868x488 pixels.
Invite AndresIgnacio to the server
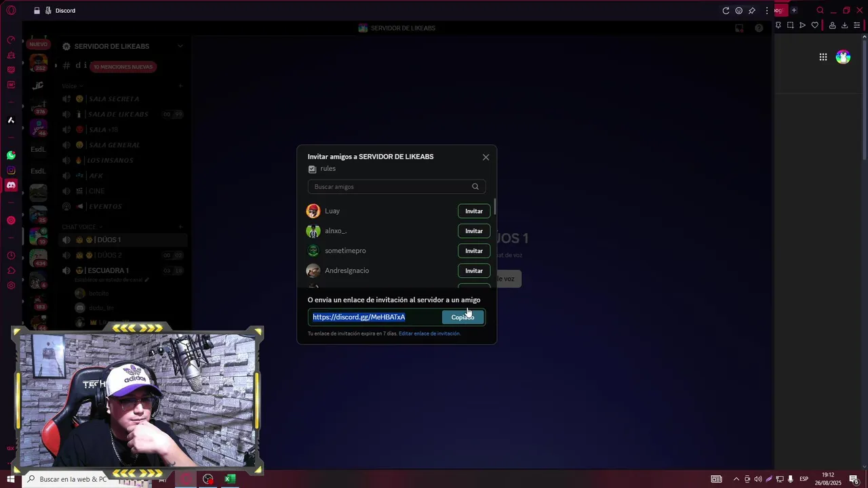coord(474,271)
